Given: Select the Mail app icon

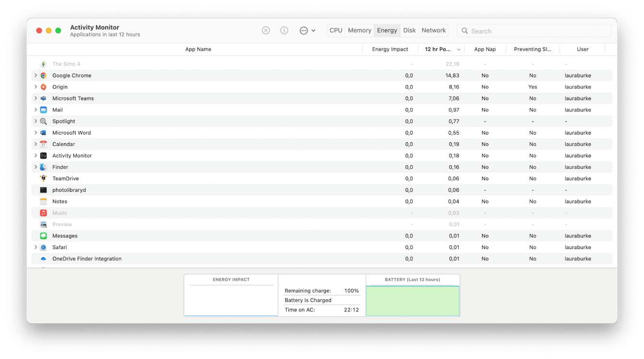Looking at the screenshot, I should [43, 110].
